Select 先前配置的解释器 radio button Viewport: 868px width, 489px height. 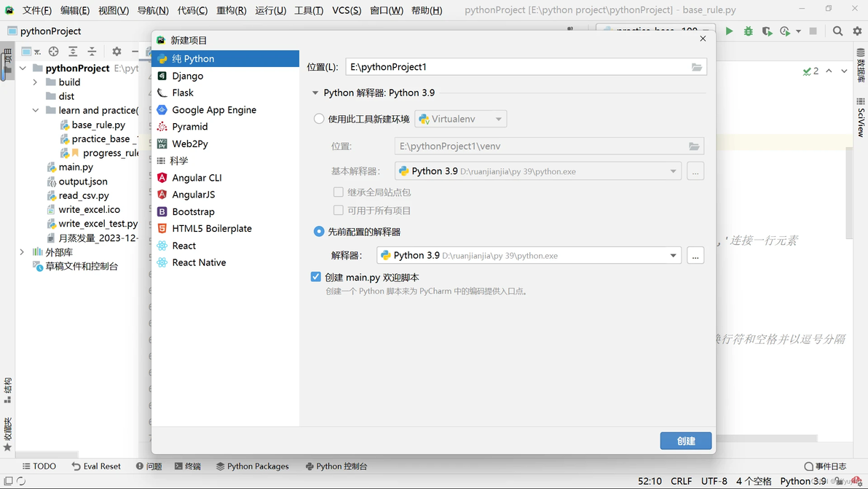tap(319, 232)
